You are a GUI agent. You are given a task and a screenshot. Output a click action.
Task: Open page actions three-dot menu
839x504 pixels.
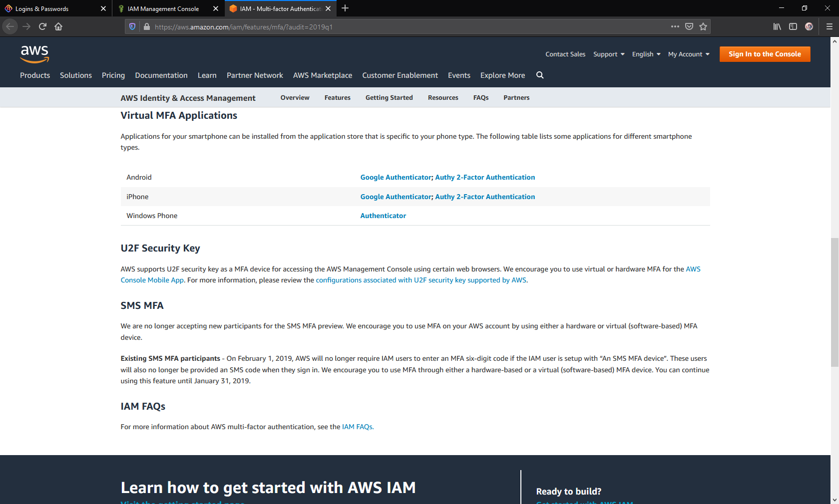[675, 26]
